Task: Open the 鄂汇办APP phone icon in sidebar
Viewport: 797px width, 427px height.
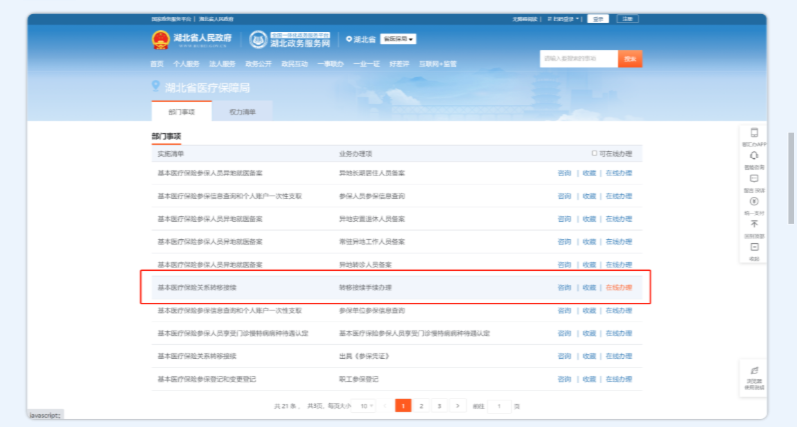Action: [754, 133]
